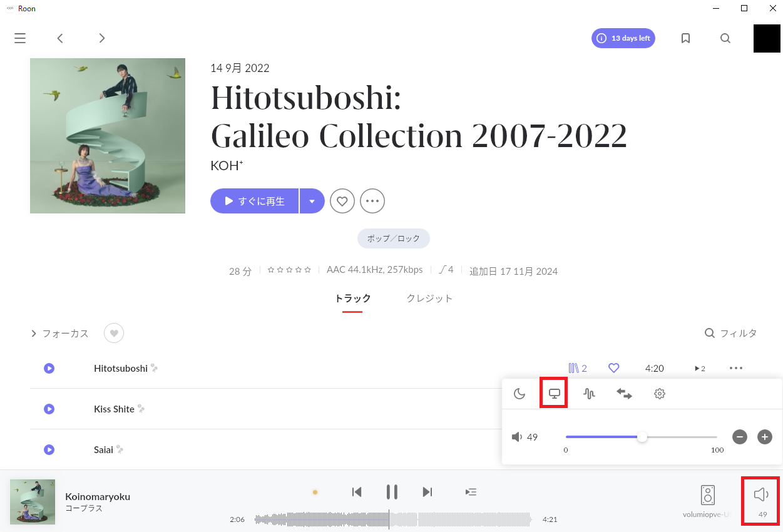Set the album star rating
Screen dimensions: 783x532
[x=289, y=270]
